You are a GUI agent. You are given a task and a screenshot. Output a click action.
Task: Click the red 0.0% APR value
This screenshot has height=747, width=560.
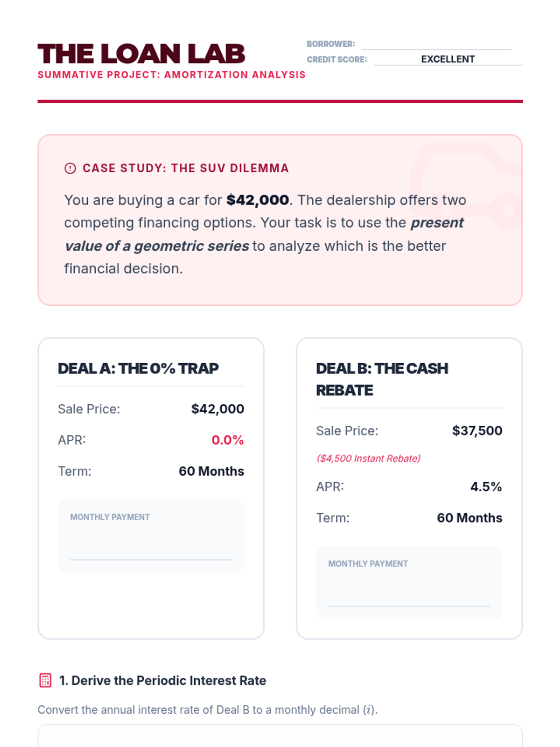[227, 440]
